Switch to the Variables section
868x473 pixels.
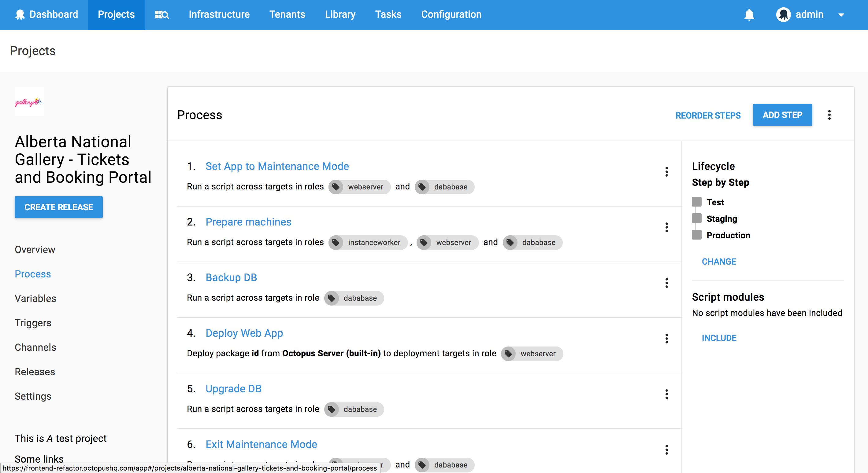click(35, 298)
